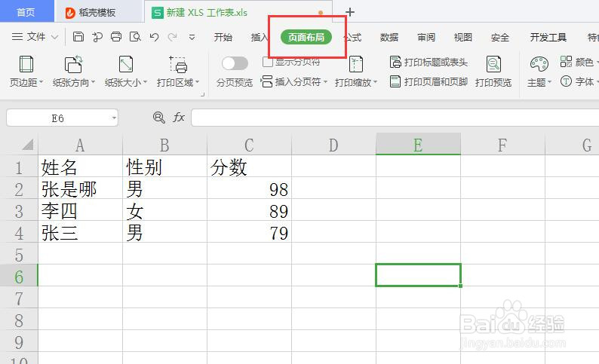This screenshot has height=364, width=599.
Task: Open the 颜色 theme colors option
Action: tap(579, 62)
